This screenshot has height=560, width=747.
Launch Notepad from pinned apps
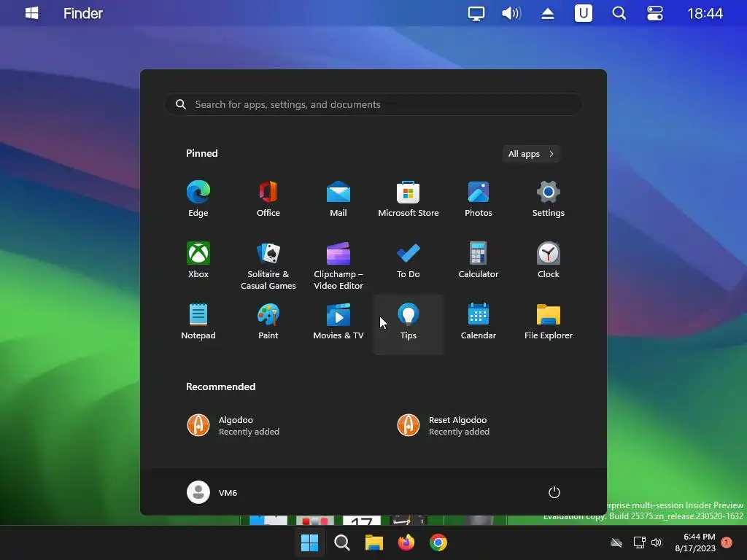pyautogui.click(x=198, y=321)
